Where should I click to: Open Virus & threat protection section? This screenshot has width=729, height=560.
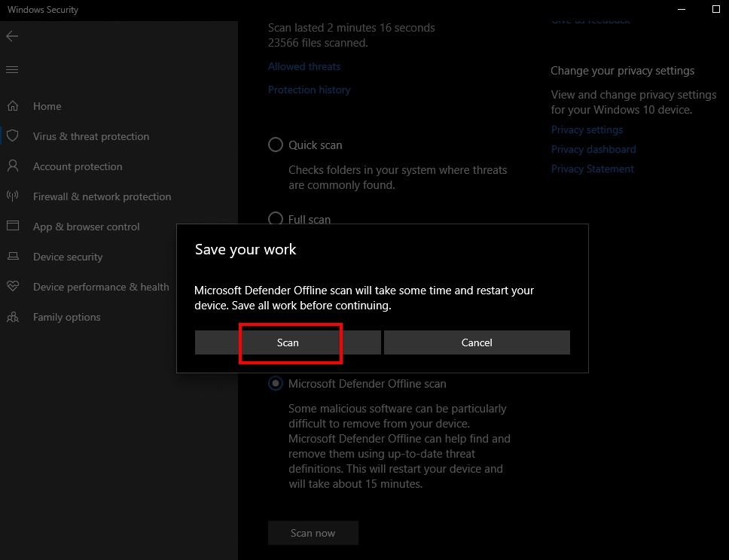coord(91,137)
